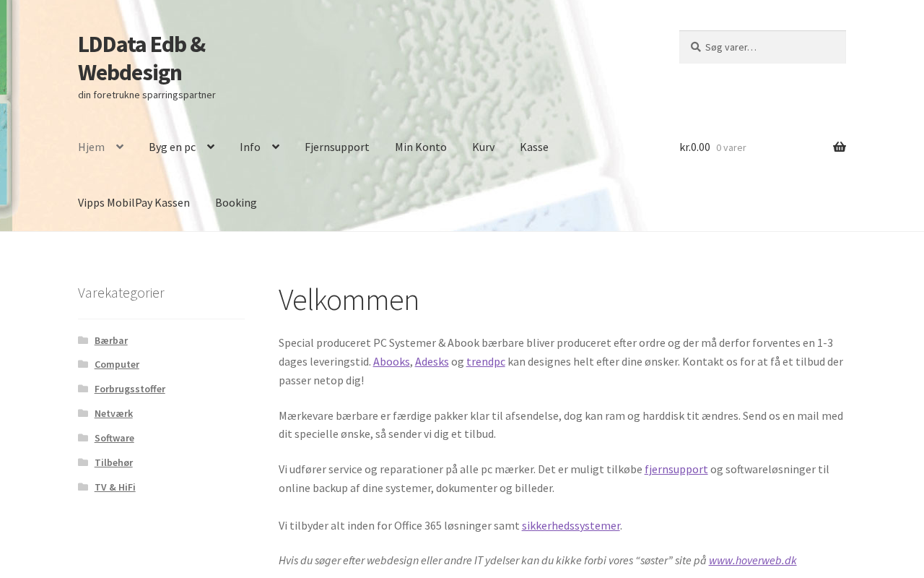
Task: Open the Fjernsupport menu item
Action: [x=336, y=147]
